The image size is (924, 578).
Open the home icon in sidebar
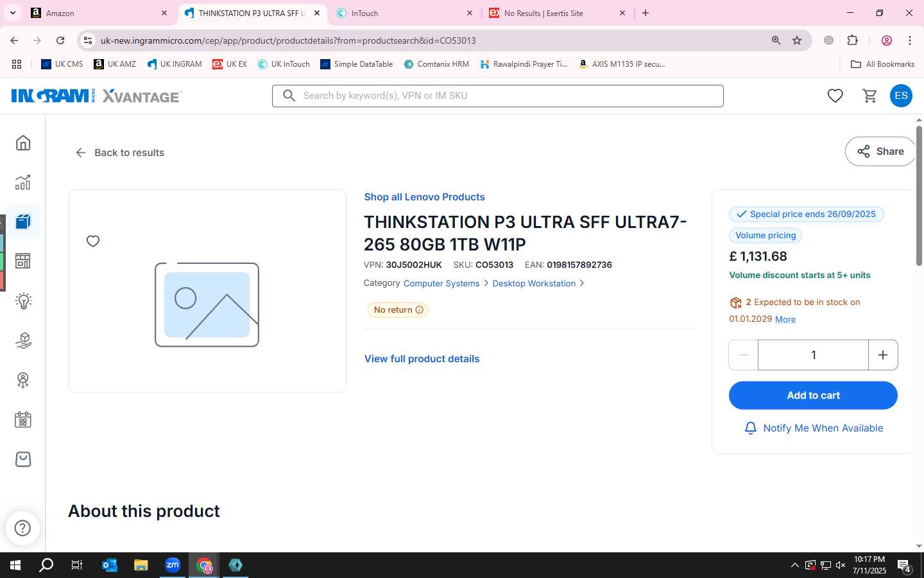[23, 143]
